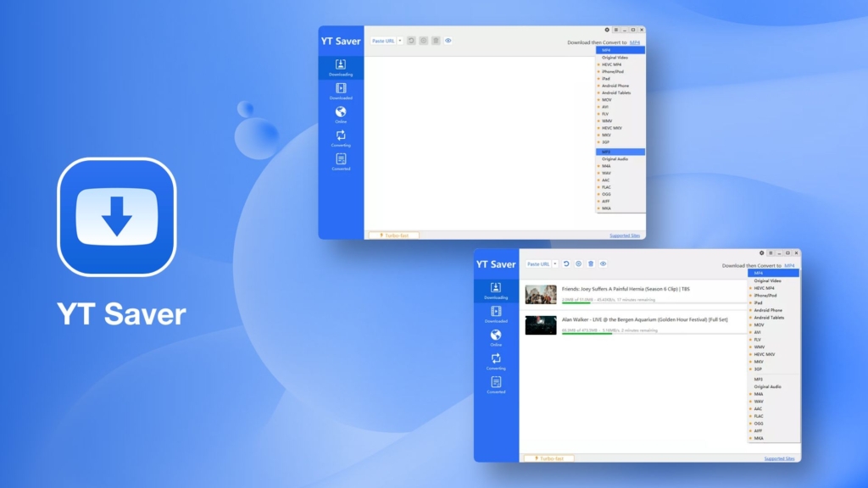Open the MP4 convert-format link in the upper window
Image resolution: width=868 pixels, height=488 pixels.
(x=634, y=42)
